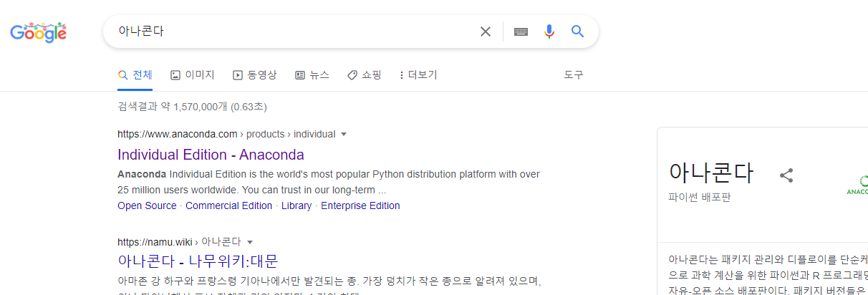This screenshot has width=868, height=295.
Task: Open the 도구 options
Action: coord(574,74)
